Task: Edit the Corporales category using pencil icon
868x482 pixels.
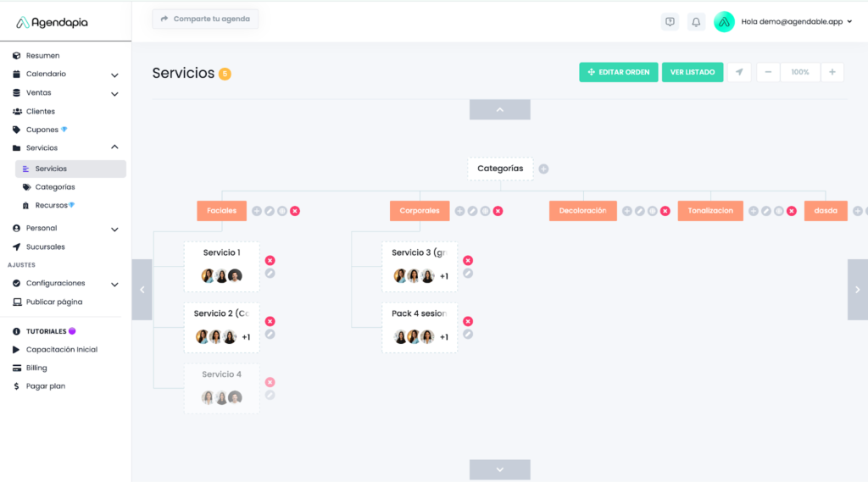Action: pos(472,211)
